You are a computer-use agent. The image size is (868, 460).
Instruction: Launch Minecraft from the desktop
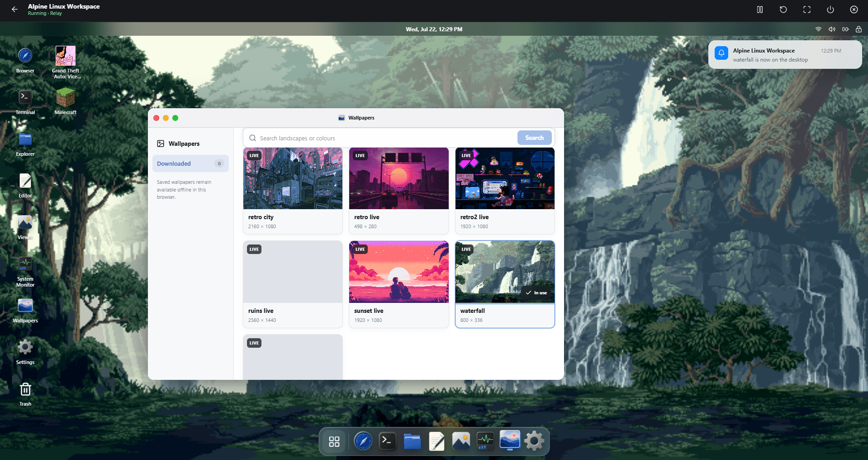point(66,101)
